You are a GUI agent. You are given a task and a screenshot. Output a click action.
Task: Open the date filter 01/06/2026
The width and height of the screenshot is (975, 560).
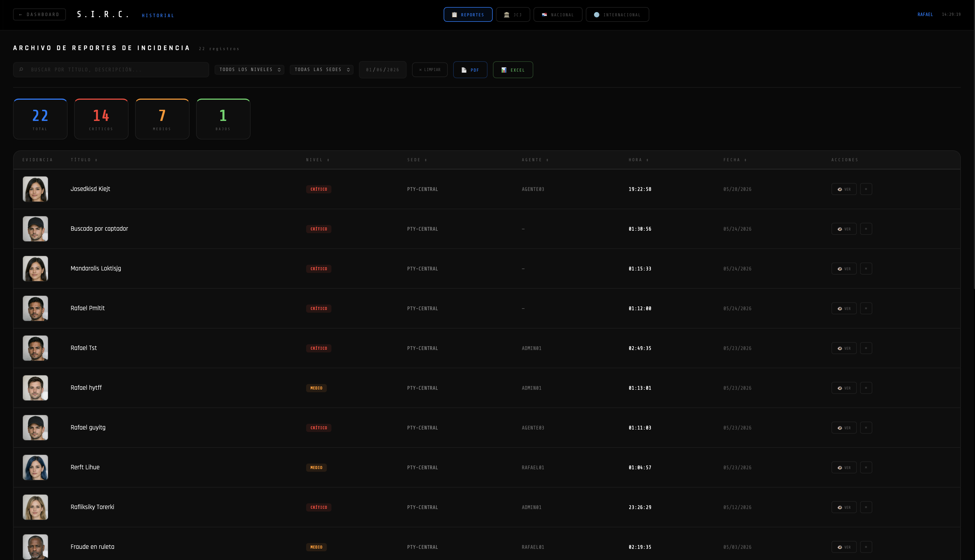383,70
